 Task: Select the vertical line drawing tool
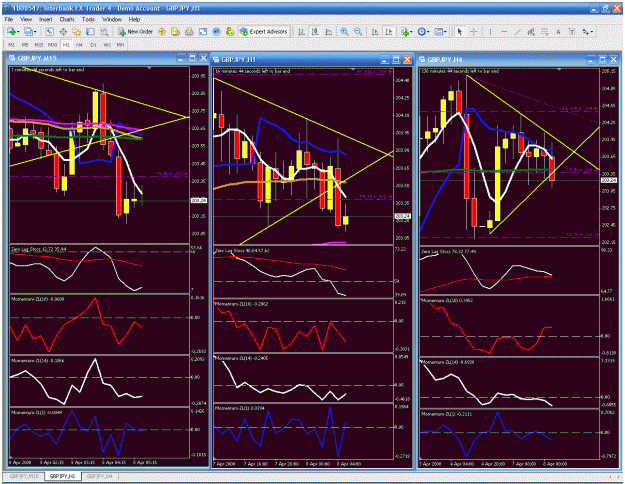click(490, 31)
